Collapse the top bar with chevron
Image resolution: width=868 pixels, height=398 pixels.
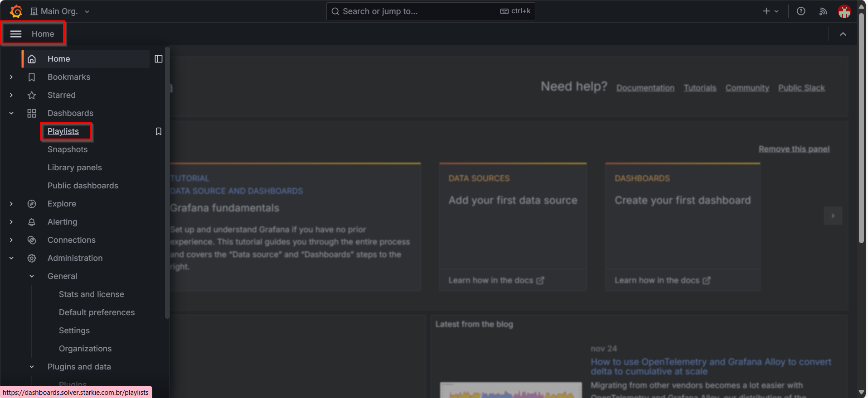pyautogui.click(x=843, y=34)
